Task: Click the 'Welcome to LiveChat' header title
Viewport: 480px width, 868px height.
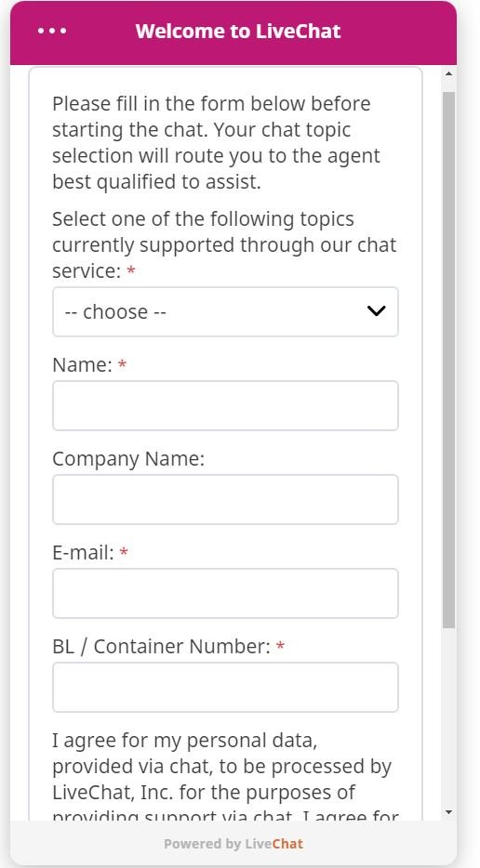Action: click(238, 31)
